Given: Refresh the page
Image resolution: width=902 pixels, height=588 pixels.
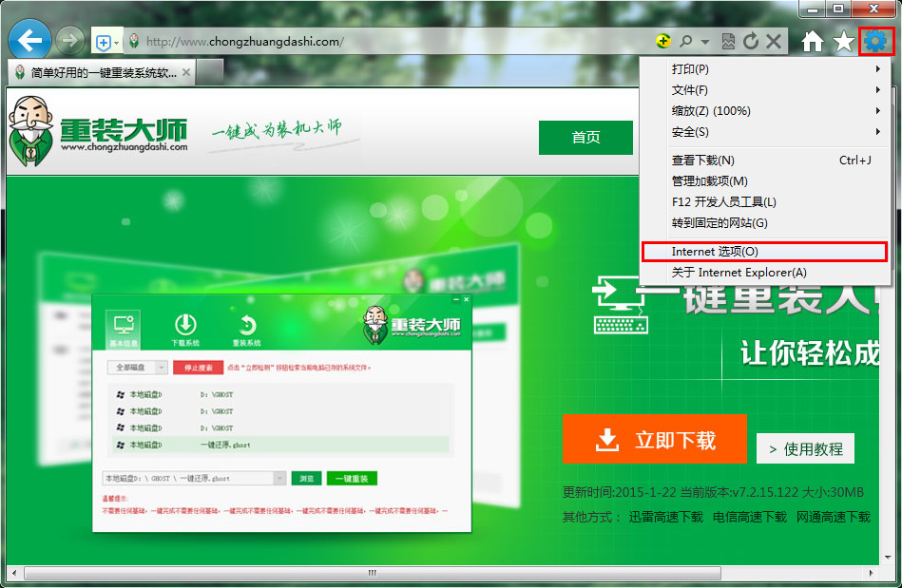Looking at the screenshot, I should 751,42.
